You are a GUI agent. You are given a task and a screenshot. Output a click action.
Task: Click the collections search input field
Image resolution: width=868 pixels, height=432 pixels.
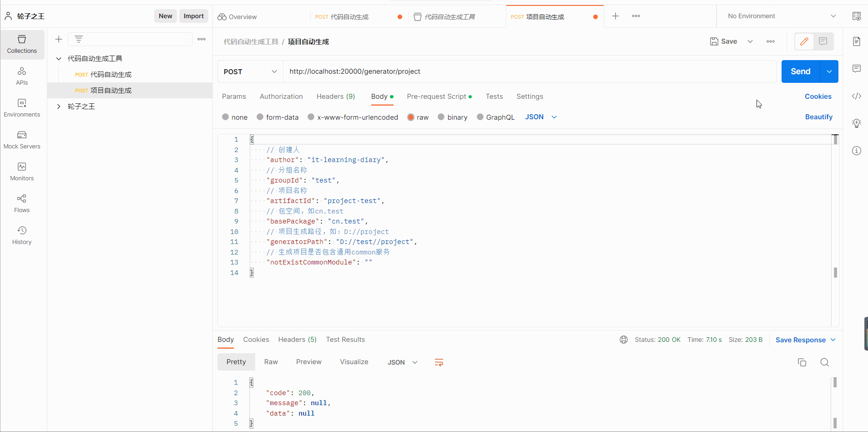[x=130, y=39]
